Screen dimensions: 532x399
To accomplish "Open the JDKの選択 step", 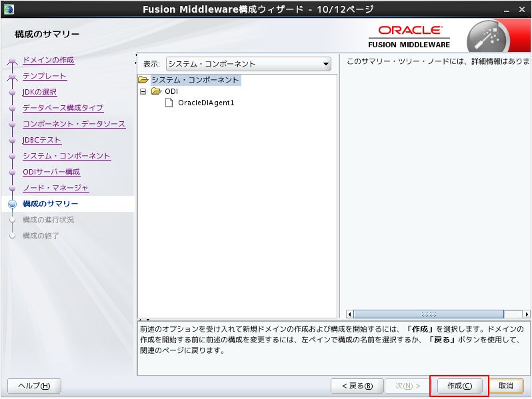I will [x=39, y=92].
